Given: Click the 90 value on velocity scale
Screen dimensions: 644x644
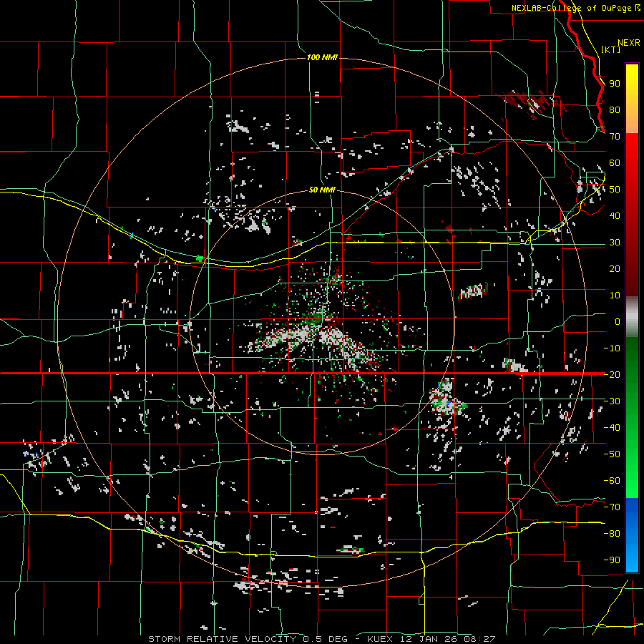Looking at the screenshot, I should 615,84.
